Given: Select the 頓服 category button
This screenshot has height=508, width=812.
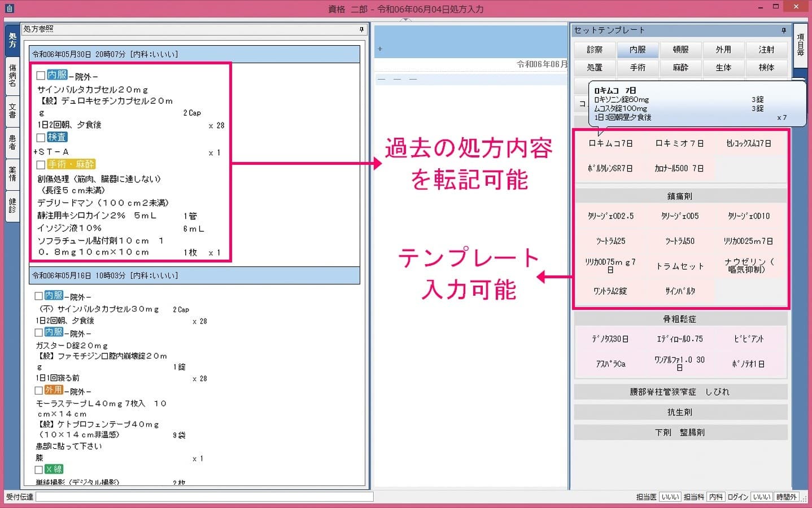Looking at the screenshot, I should (680, 50).
